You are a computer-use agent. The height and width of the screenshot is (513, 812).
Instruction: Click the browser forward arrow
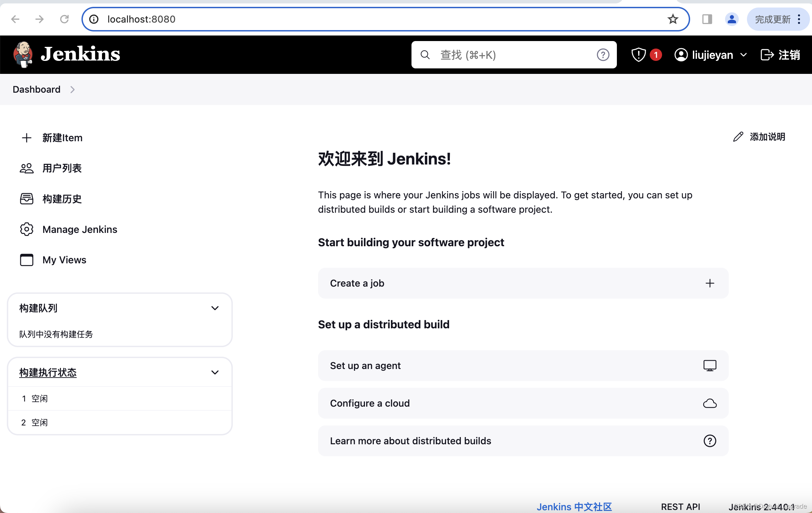(40, 19)
